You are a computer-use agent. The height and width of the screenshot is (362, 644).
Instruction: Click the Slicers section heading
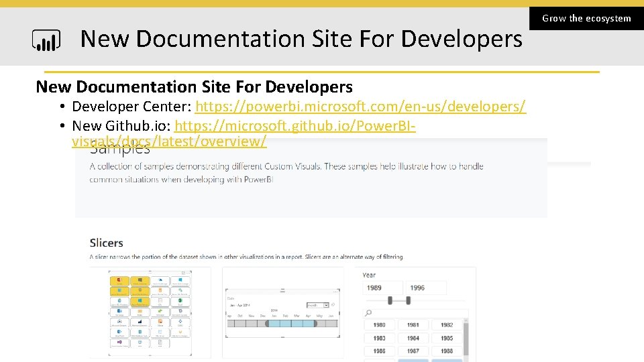pyautogui.click(x=107, y=243)
